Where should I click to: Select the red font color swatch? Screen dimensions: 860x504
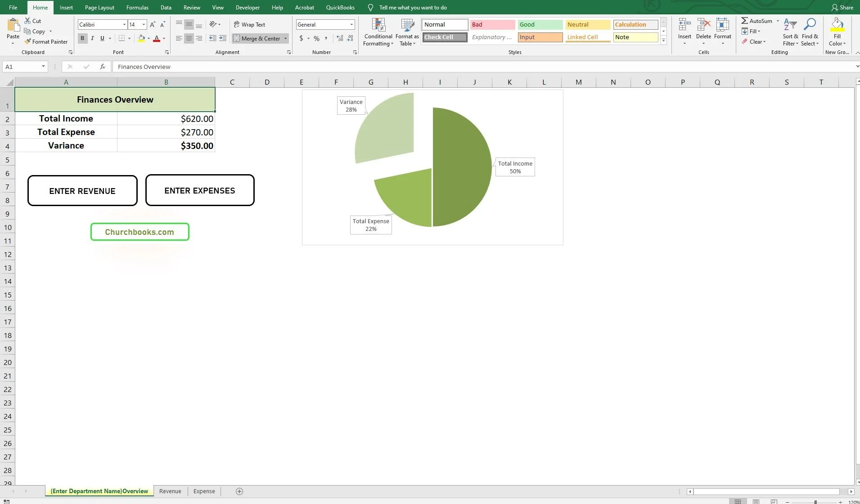pos(157,39)
